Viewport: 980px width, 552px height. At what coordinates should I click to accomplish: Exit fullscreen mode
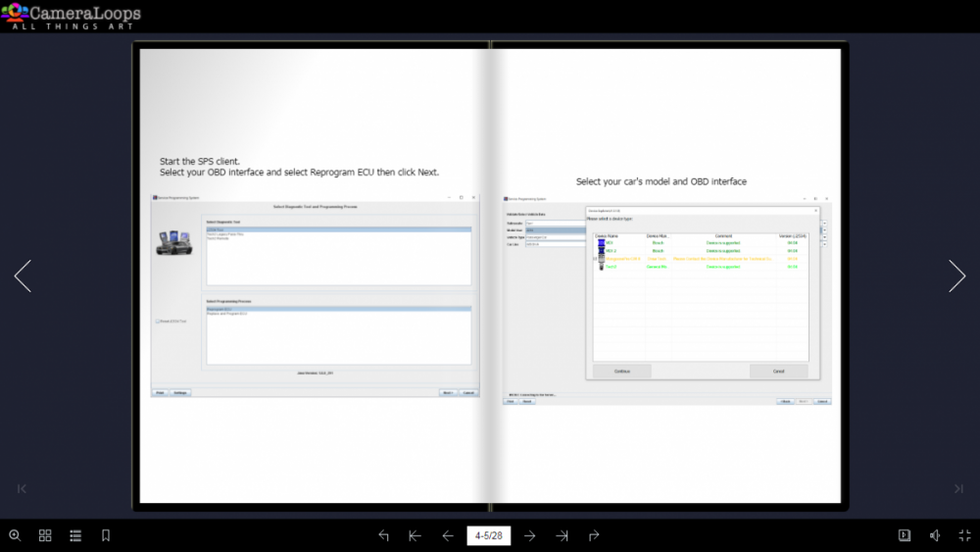[x=965, y=535]
